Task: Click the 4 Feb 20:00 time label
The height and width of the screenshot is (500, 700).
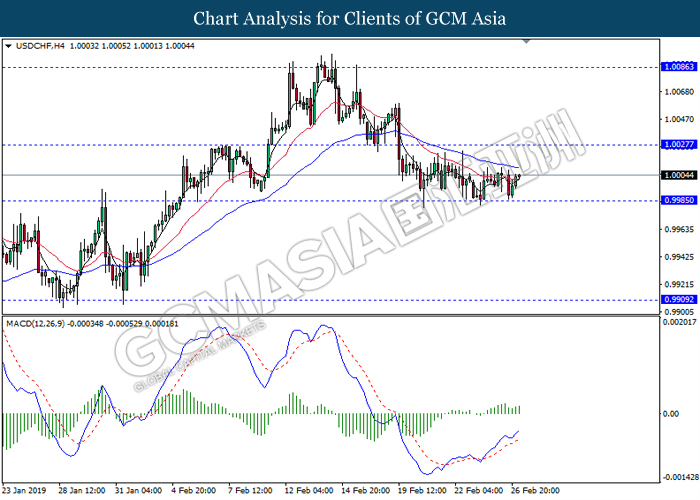Action: pyautogui.click(x=194, y=490)
